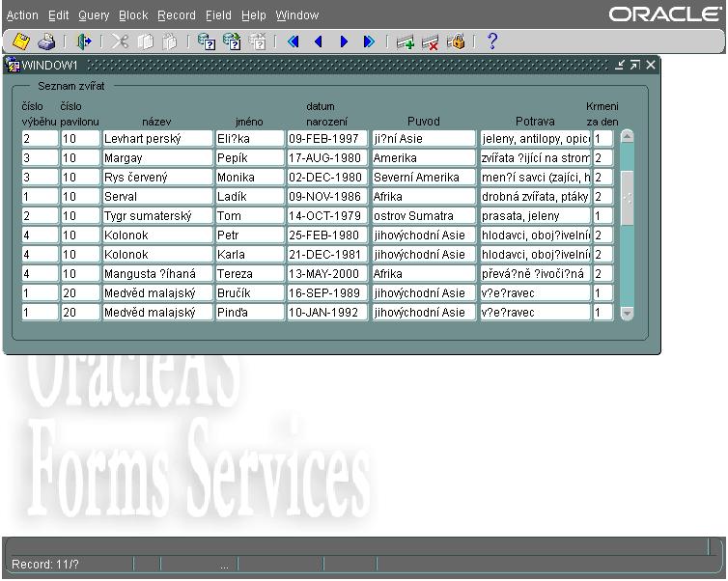Run the Execute Query toolbar icon
Screen dimensions: 728x581
[x=232, y=41]
